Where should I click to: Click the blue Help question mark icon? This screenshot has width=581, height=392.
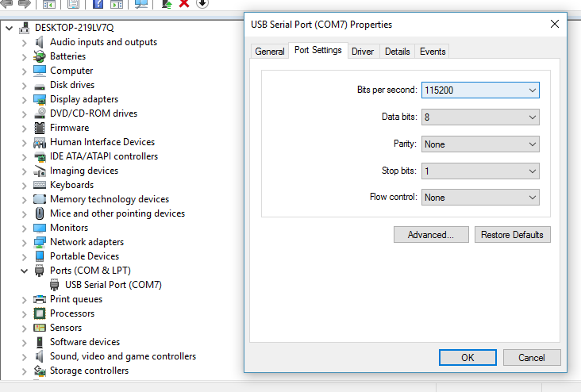coord(98,4)
